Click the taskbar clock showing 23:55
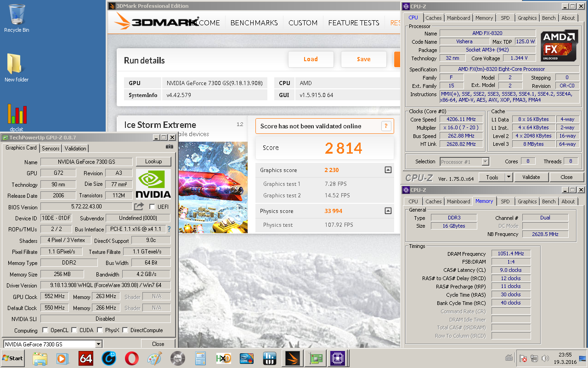Screen dimensions: 588x368 565,355
